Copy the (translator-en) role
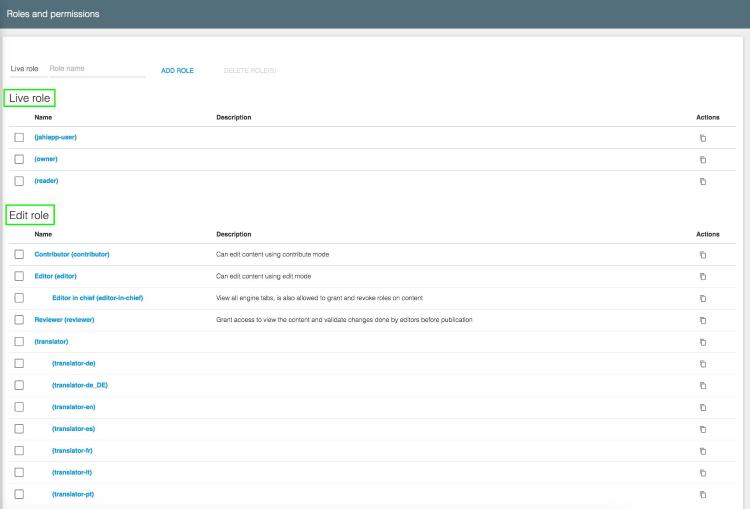750x509 pixels. point(703,408)
